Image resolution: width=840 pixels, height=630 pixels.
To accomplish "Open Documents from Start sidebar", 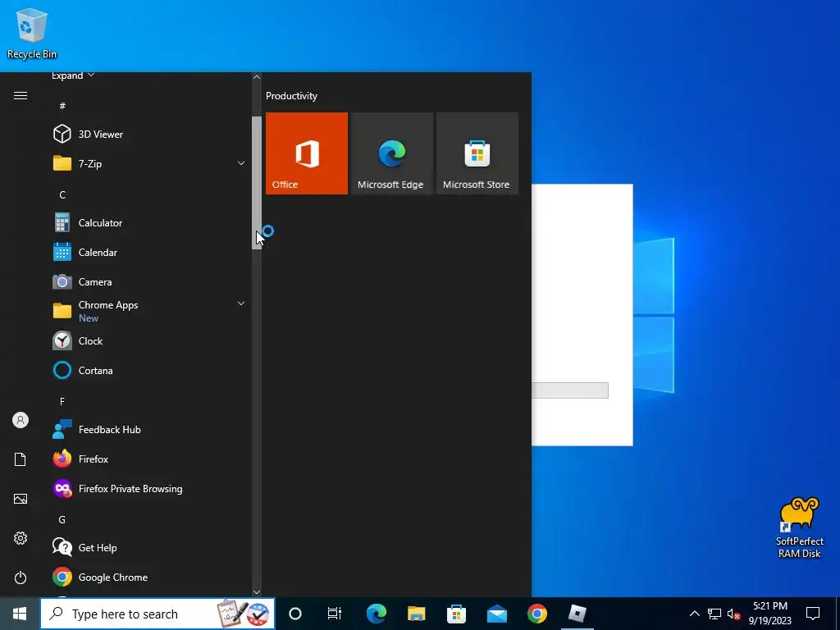I will tap(21, 459).
